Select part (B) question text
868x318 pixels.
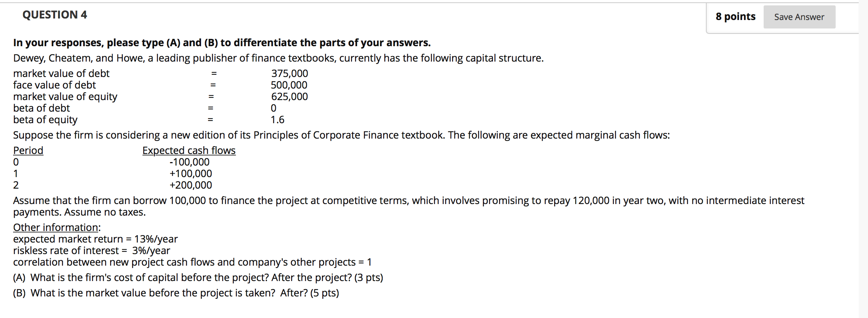(176, 293)
